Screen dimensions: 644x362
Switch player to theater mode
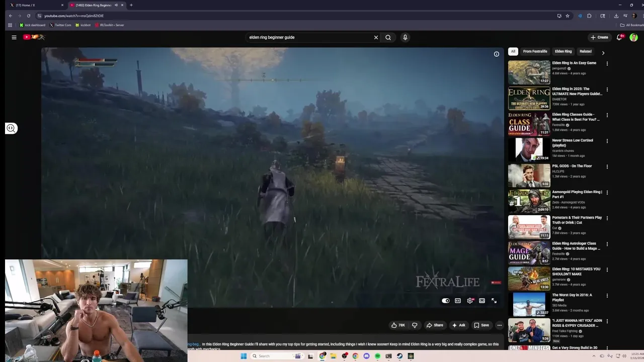(x=482, y=301)
